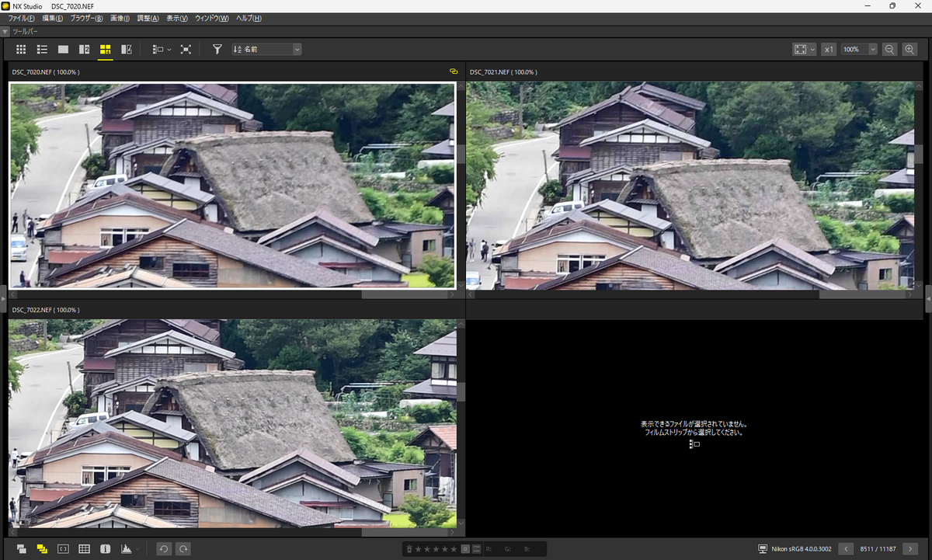
Task: Set rating to five stars
Action: click(x=454, y=549)
